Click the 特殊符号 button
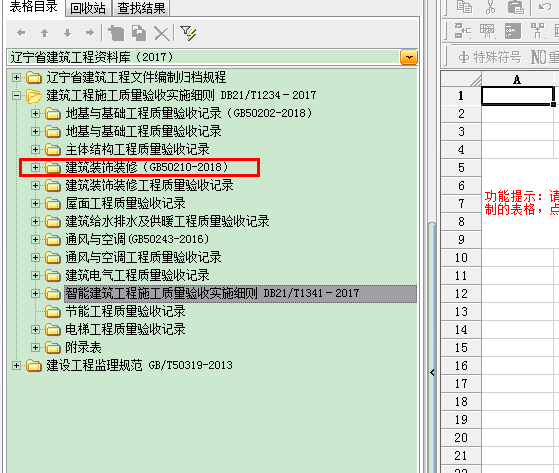559x473 pixels. pos(490,57)
